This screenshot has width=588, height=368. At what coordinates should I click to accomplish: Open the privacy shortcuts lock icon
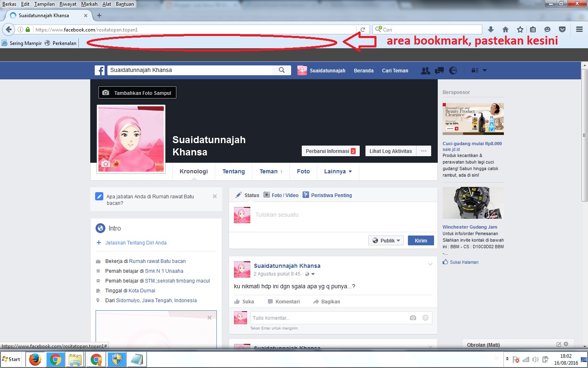pyautogui.click(x=475, y=70)
